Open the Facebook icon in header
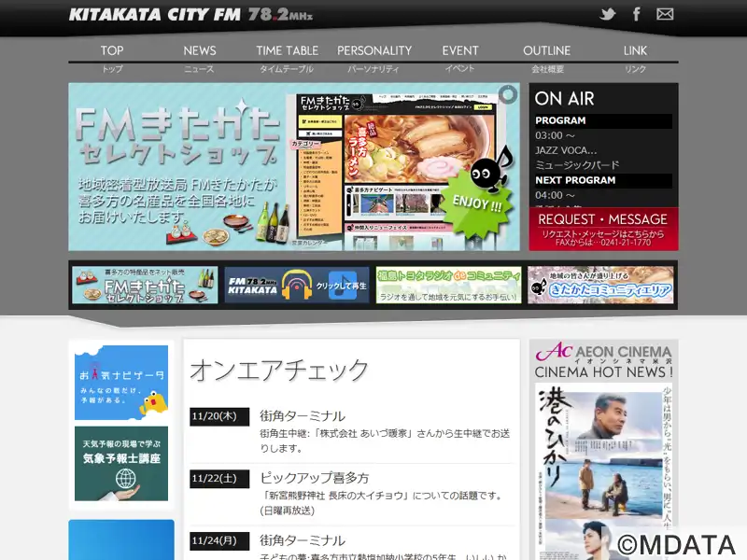The width and height of the screenshot is (747, 560). pyautogui.click(x=637, y=14)
